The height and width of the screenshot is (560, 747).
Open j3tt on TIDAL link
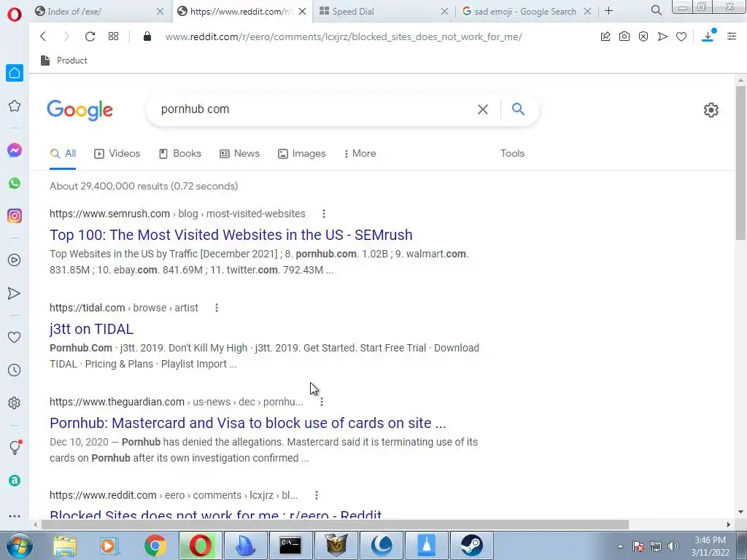[91, 329]
